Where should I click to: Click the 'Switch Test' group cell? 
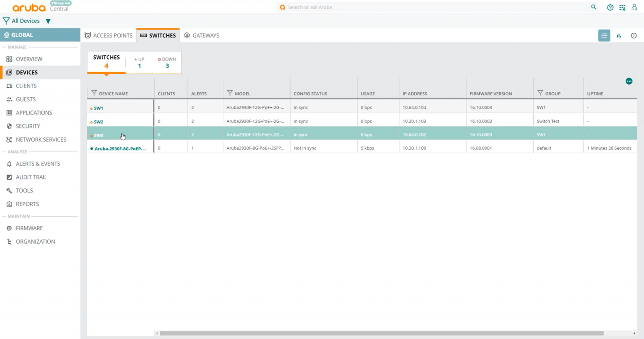tap(548, 121)
